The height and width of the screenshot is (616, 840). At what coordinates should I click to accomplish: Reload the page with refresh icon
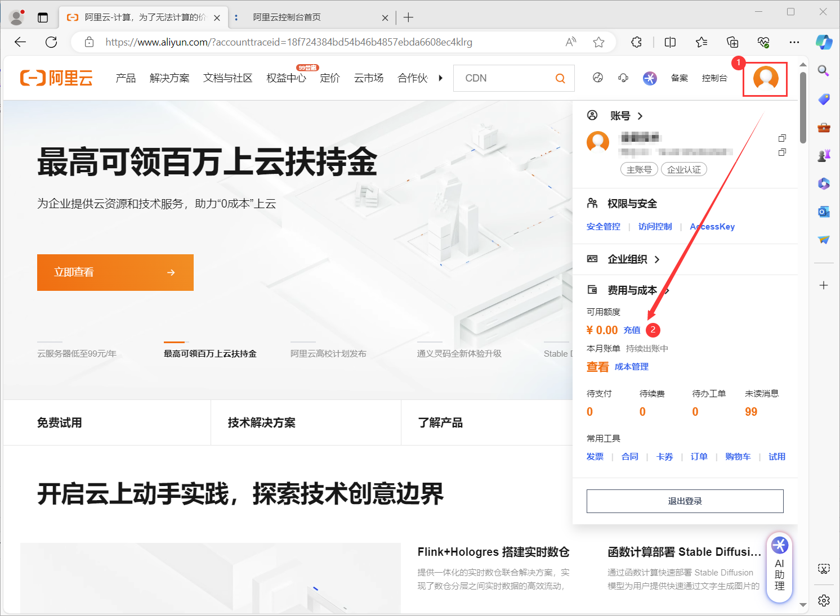pos(51,42)
